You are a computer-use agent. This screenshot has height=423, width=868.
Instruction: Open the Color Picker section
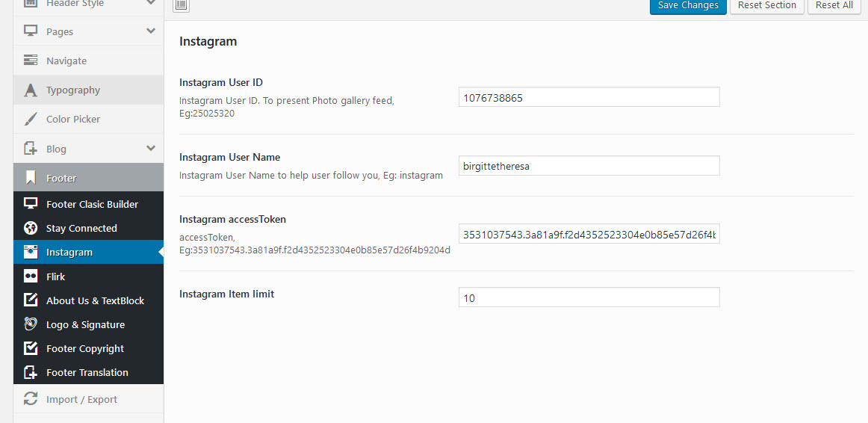[89, 119]
